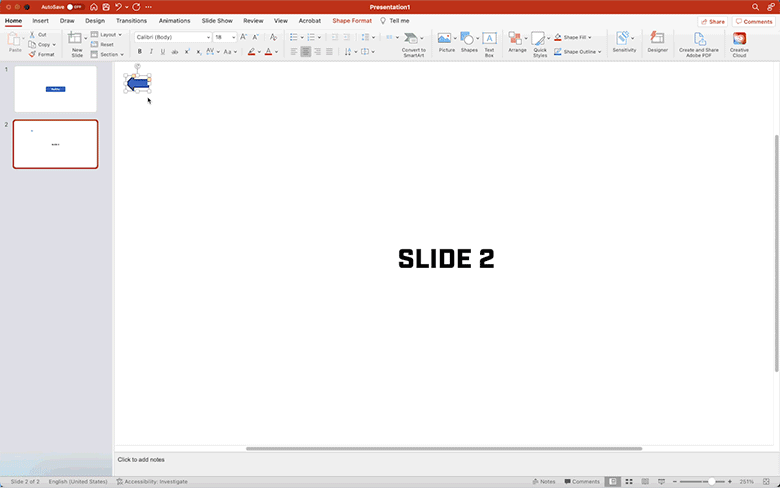Expand the Layout dropdown
The height and width of the screenshot is (488, 780).
[108, 35]
